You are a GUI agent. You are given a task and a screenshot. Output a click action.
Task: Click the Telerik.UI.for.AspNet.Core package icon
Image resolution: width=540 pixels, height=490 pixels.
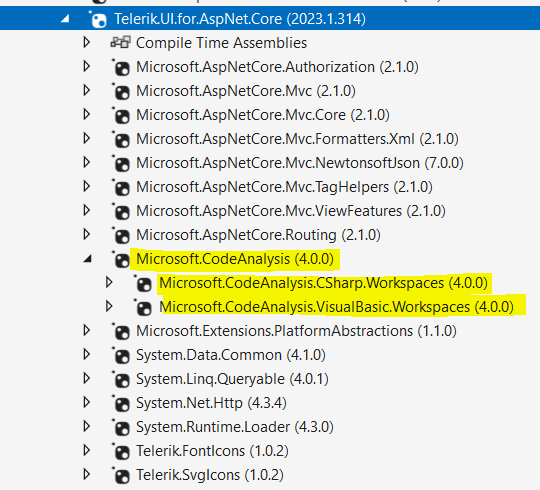pos(98,20)
